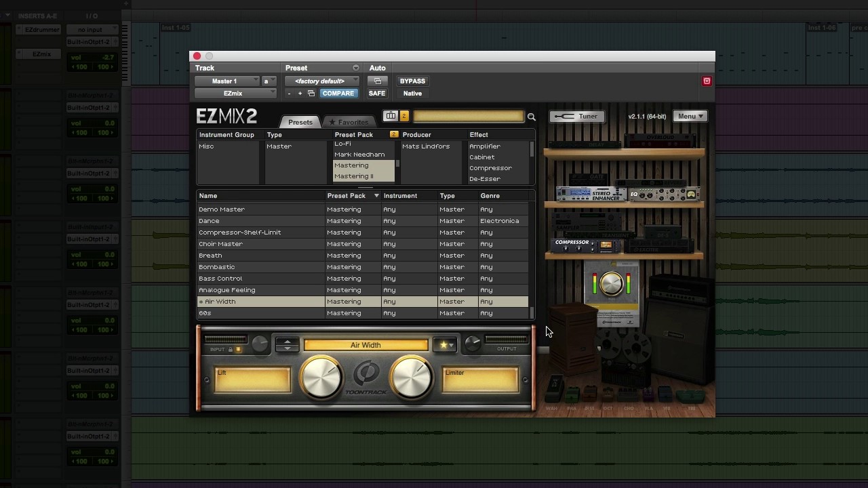Switch to the Favorites tab
Screen dimensions: 868x488
[349, 122]
